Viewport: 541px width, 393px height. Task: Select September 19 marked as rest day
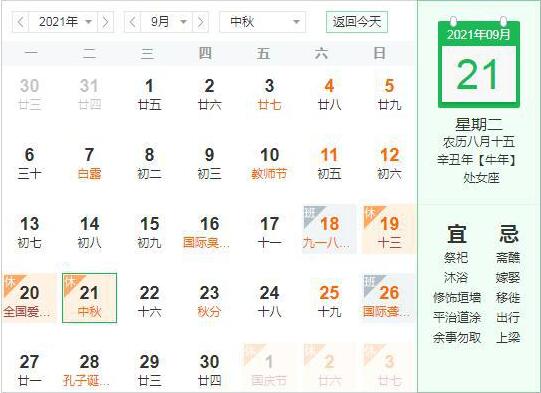(x=389, y=229)
